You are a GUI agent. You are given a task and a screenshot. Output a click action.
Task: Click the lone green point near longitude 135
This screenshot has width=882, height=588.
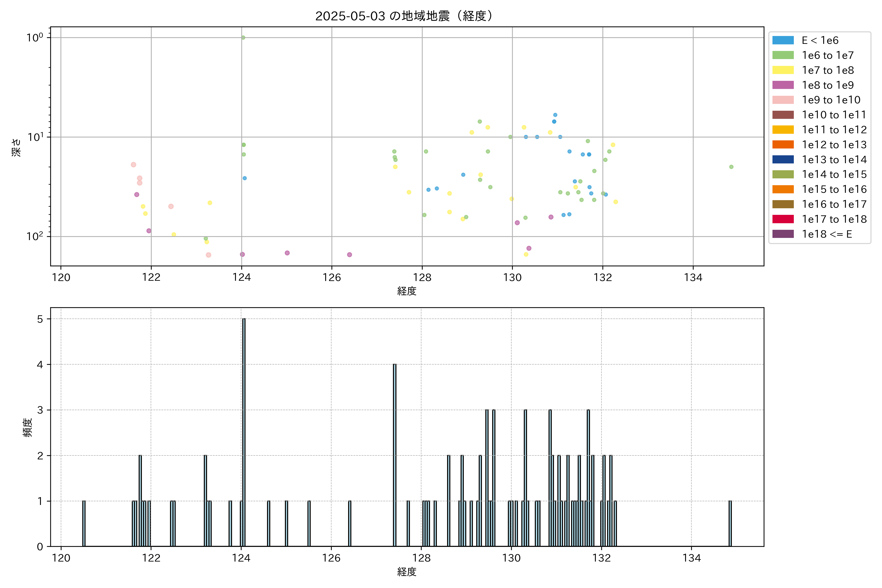(x=731, y=167)
